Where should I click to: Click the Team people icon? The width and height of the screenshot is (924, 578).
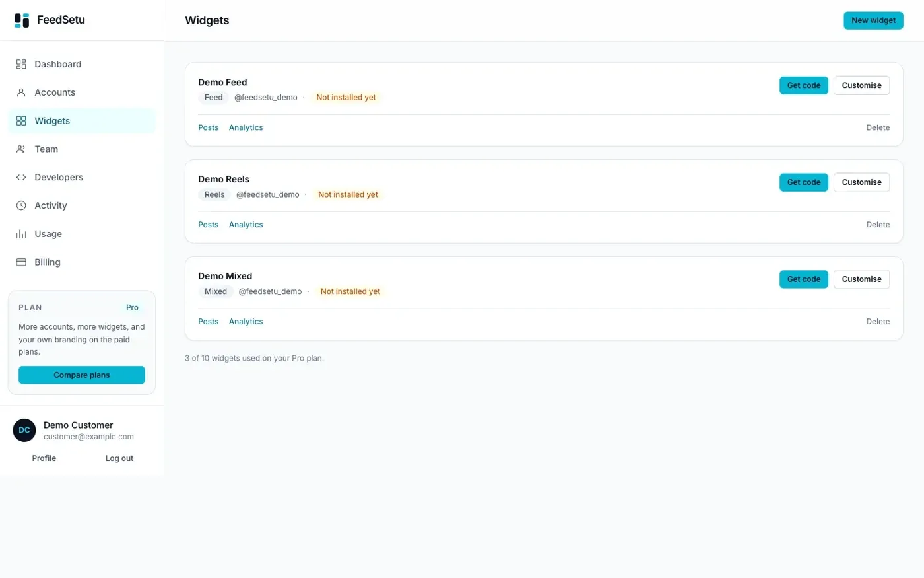(x=21, y=149)
